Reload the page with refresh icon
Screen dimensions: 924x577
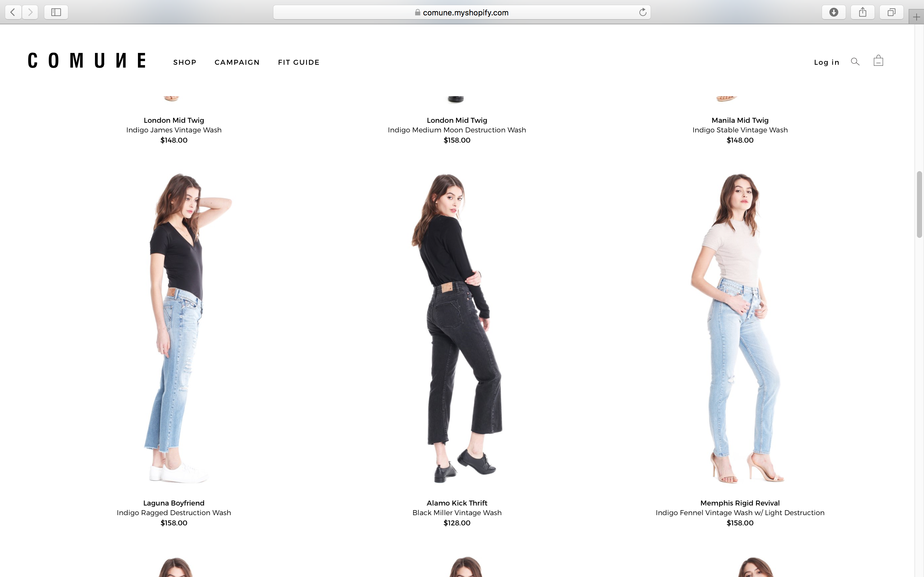[x=643, y=12]
